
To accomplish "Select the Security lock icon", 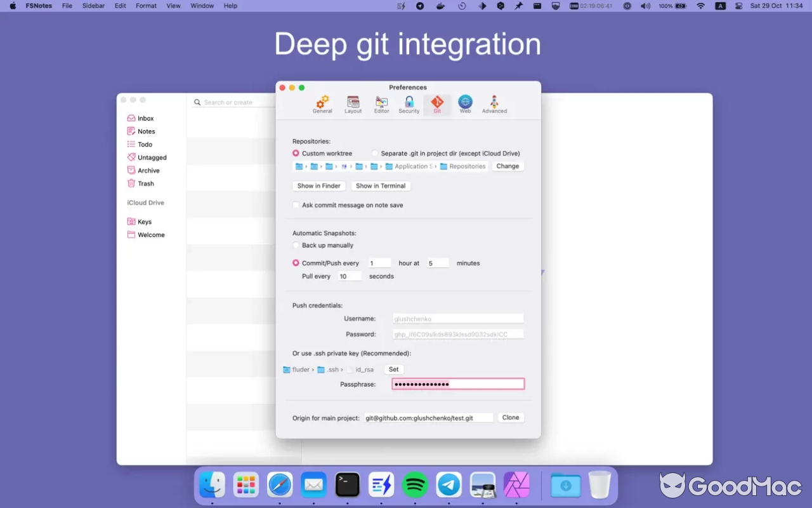I will tap(409, 104).
